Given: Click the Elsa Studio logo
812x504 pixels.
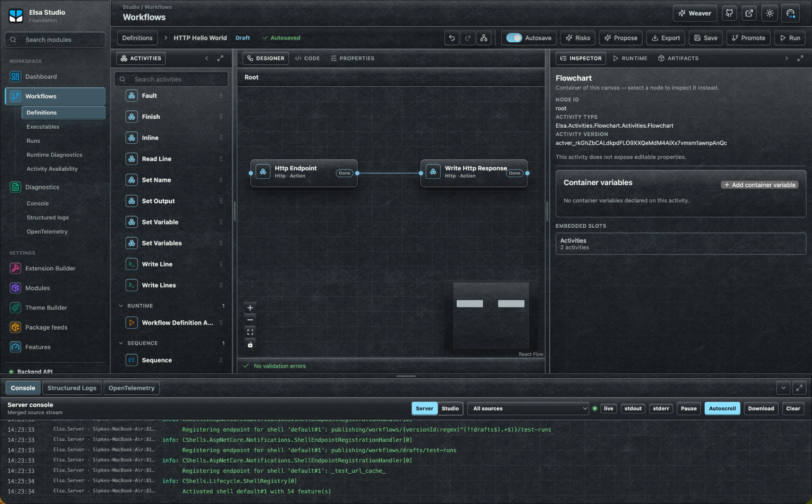Looking at the screenshot, I should pos(16,16).
